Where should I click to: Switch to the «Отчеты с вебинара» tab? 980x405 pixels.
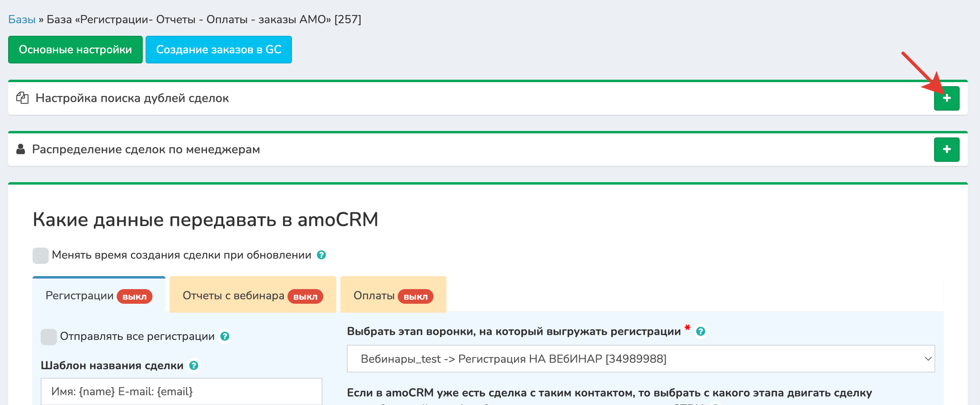point(234,295)
